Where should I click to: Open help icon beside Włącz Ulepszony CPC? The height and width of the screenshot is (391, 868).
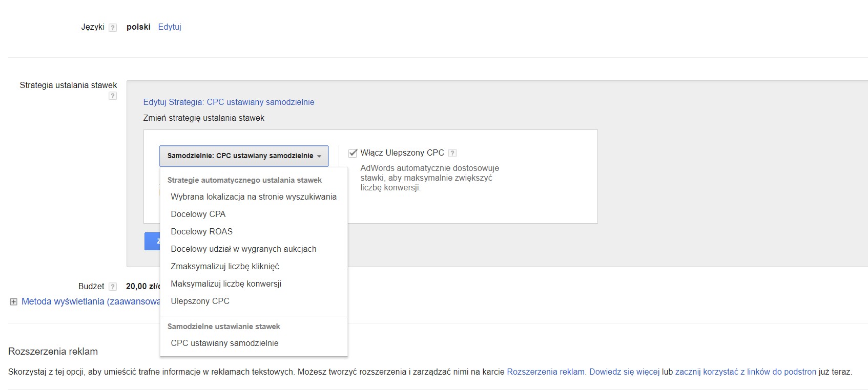452,153
